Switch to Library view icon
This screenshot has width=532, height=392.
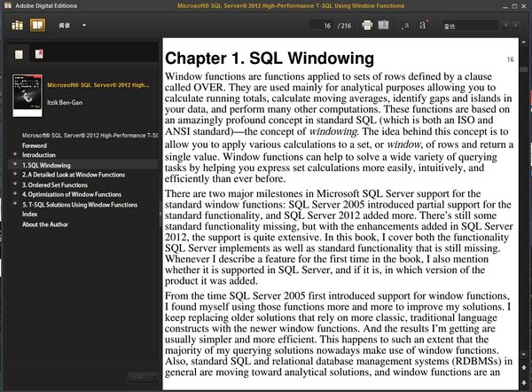coord(18,26)
